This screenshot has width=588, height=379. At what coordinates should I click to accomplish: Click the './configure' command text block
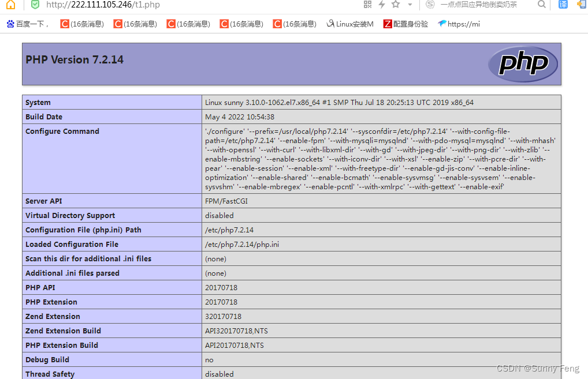click(380, 159)
